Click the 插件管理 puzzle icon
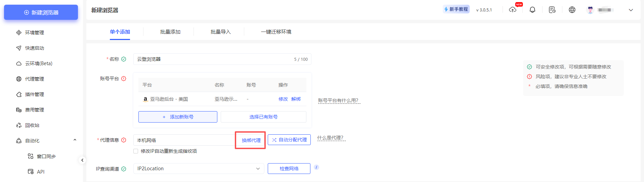The image size is (644, 182). (19, 94)
